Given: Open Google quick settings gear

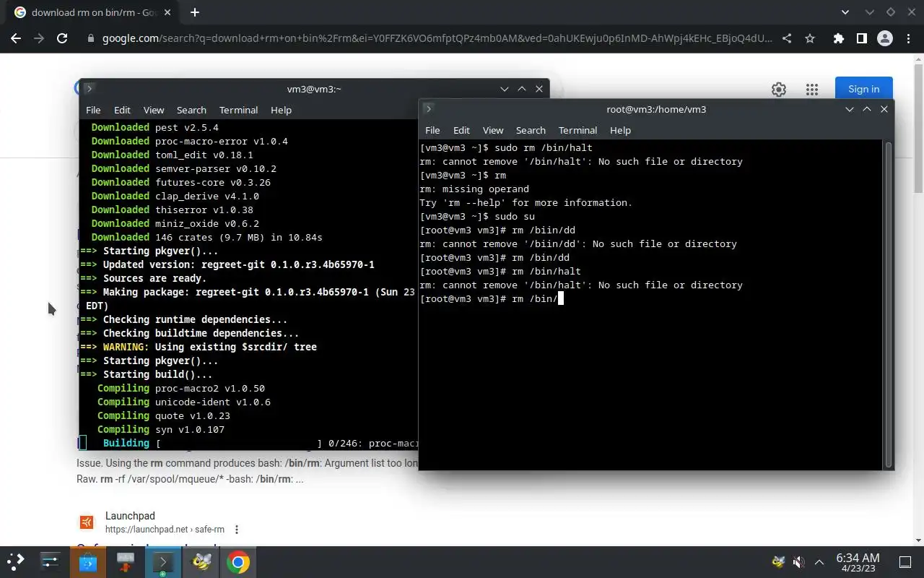Looking at the screenshot, I should click(779, 90).
